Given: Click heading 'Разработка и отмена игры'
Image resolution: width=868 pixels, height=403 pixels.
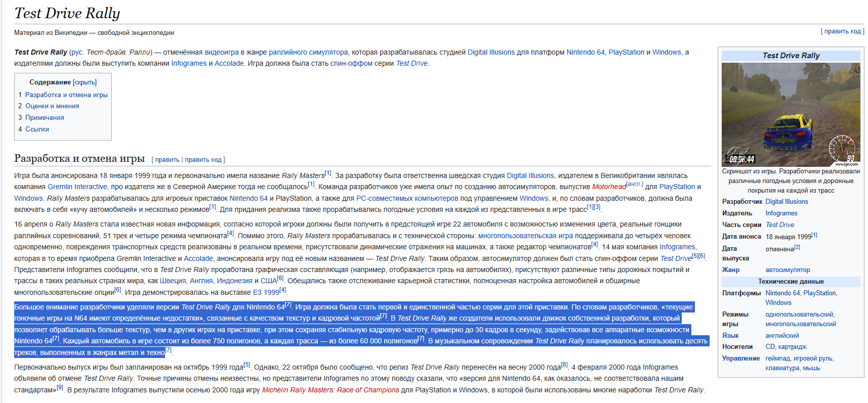Looking at the screenshot, I should pyautogui.click(x=79, y=158).
